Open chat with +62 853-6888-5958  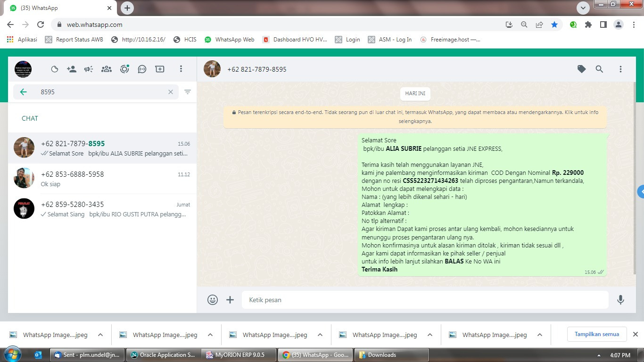click(x=102, y=179)
